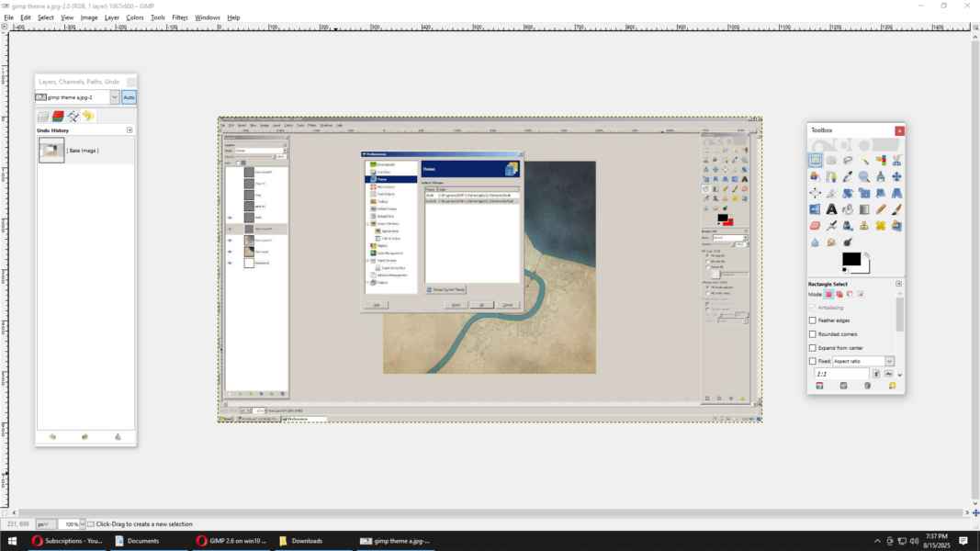The height and width of the screenshot is (551, 980).
Task: Select the Eraser tool
Action: [815, 226]
